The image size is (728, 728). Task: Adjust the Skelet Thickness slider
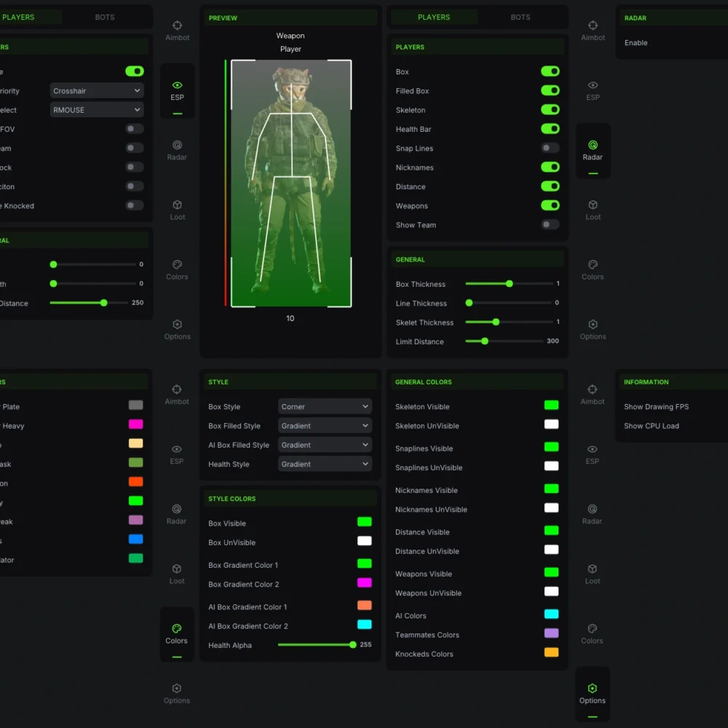pyautogui.click(x=510, y=322)
